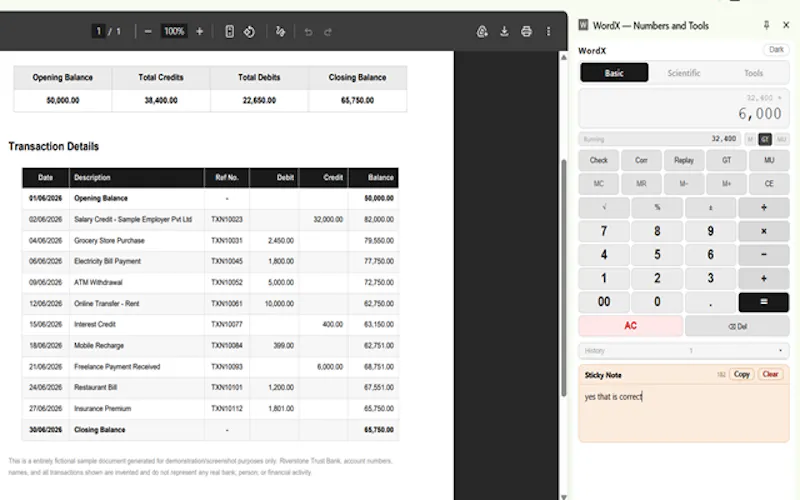Click the number 5 key
Screen dimensions: 800x500
pyautogui.click(x=657, y=255)
